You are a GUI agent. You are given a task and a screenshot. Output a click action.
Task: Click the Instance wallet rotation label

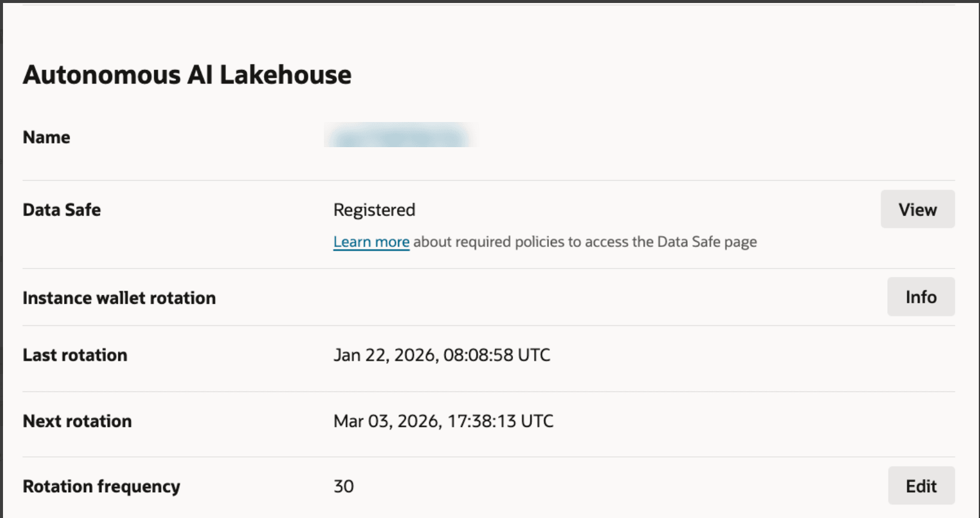tap(119, 298)
